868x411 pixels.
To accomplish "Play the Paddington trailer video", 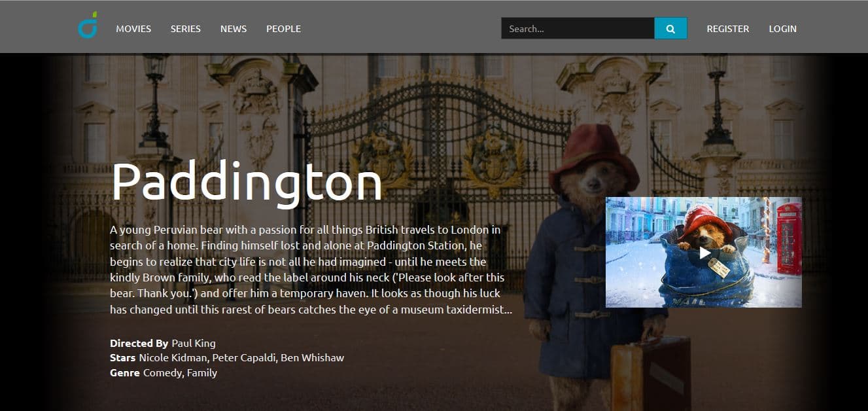I will 704,253.
